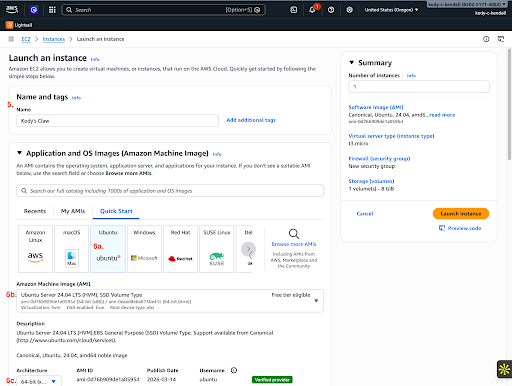Toggle the side navigation hamburger menu
Viewport: 512px width, 386px height.
pos(11,39)
